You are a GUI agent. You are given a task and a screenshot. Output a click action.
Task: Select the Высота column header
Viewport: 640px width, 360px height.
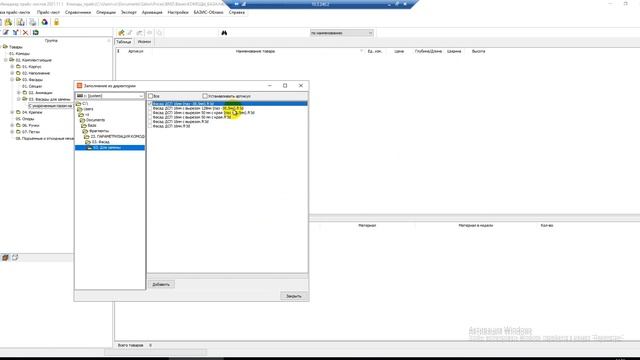point(478,51)
